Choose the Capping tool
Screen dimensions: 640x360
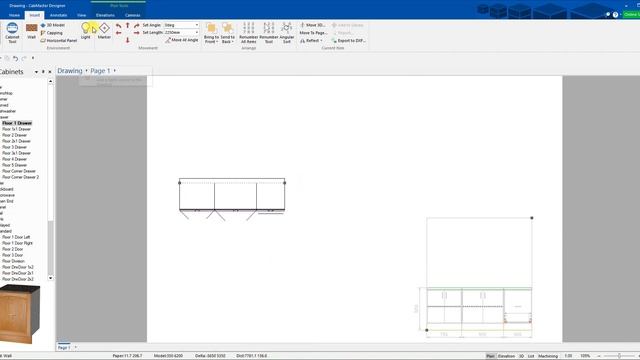[52, 33]
